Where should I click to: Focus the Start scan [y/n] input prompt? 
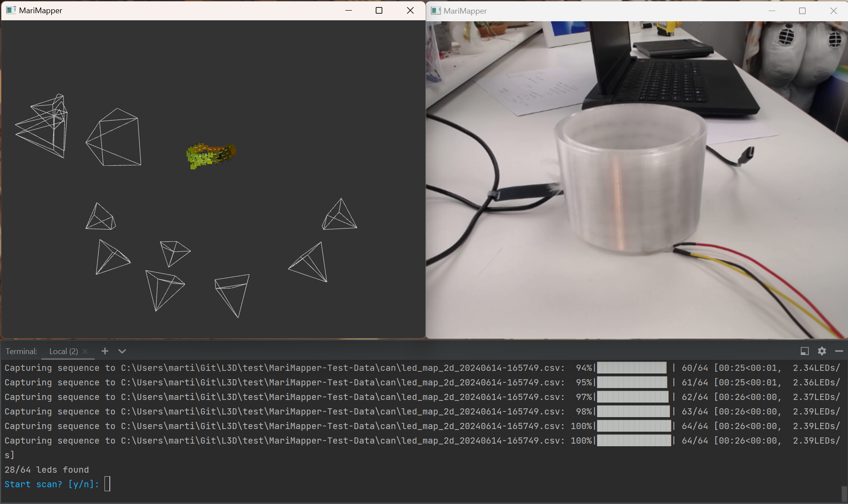tap(107, 484)
